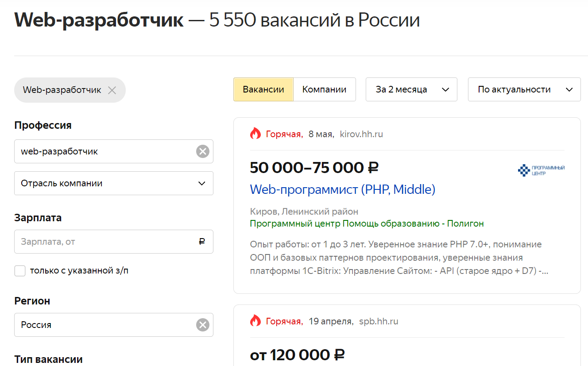Click the flame icon on Kirov vacancy
The width and height of the screenshot is (588, 366).
point(255,134)
